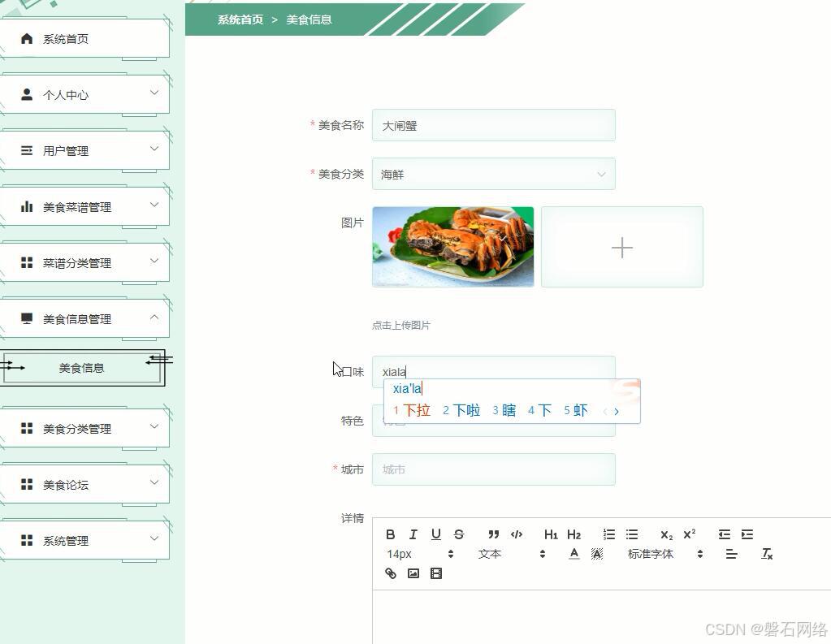Viewport: 831px width, 644px height.
Task: Open the 美食分类 dropdown showing 海鲜
Action: [x=493, y=174]
